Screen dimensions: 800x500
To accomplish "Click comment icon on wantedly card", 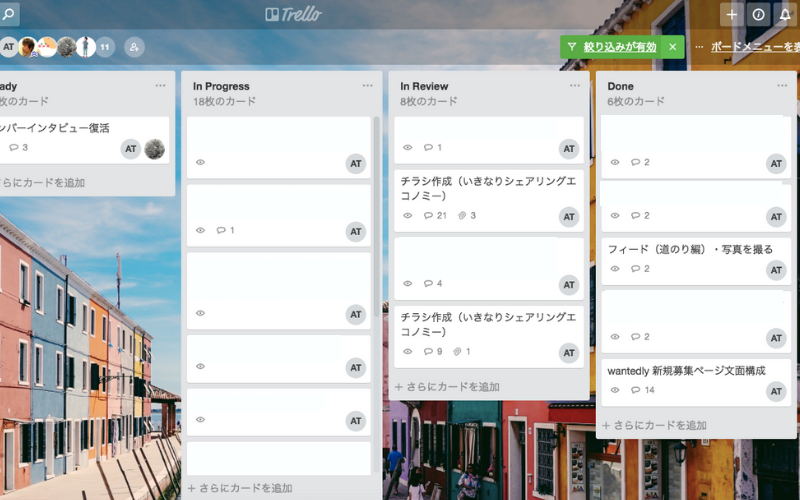I will point(635,390).
